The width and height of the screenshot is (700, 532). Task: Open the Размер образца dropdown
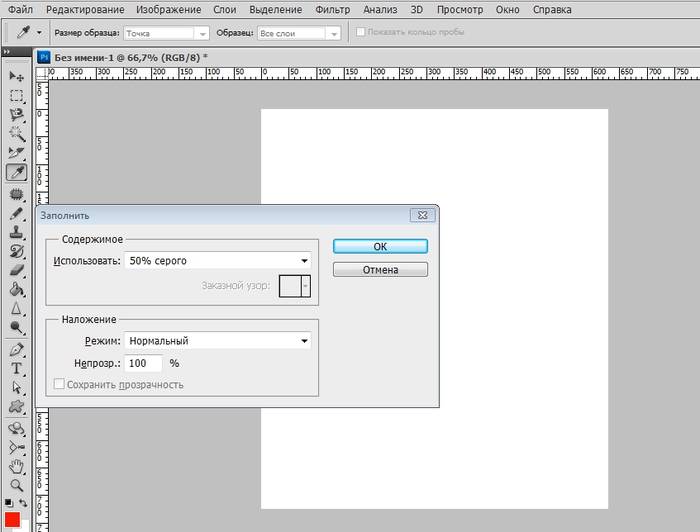[x=165, y=33]
